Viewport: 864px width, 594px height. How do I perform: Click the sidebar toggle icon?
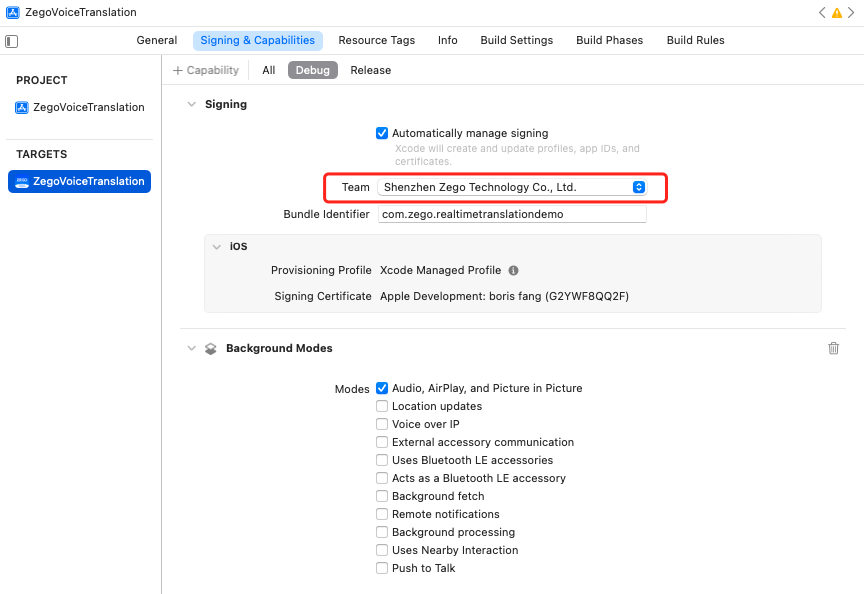(12, 41)
